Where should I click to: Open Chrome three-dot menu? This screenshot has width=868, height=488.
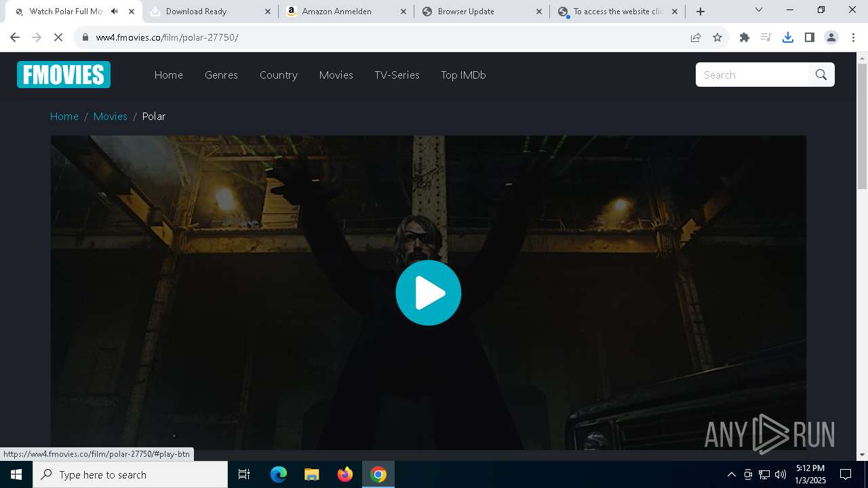click(x=853, y=37)
